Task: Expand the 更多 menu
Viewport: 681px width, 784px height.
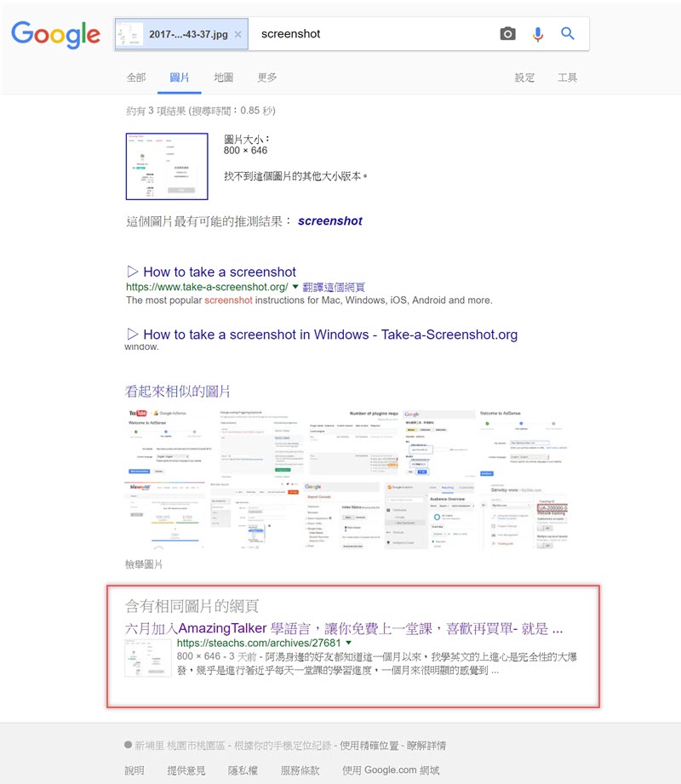Action: click(x=267, y=77)
